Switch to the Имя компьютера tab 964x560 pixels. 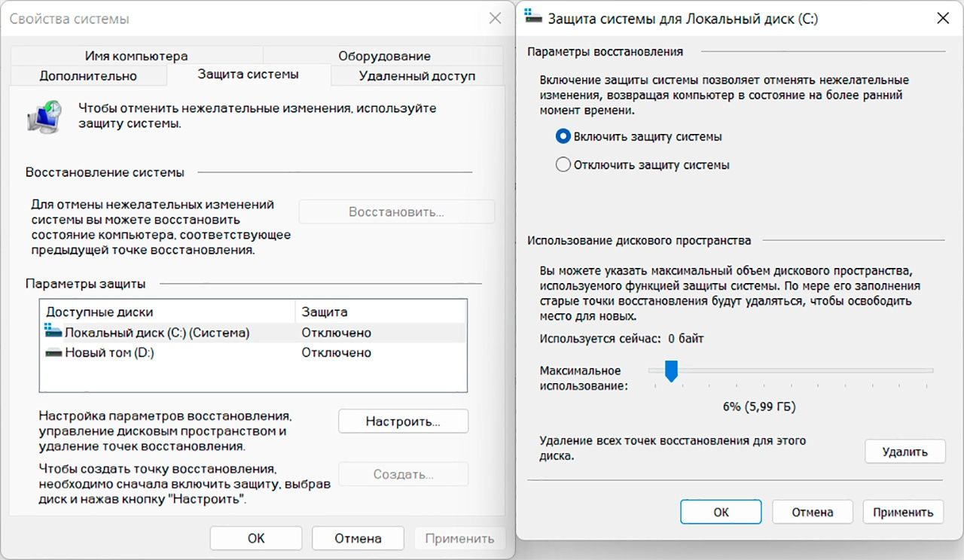click(136, 56)
